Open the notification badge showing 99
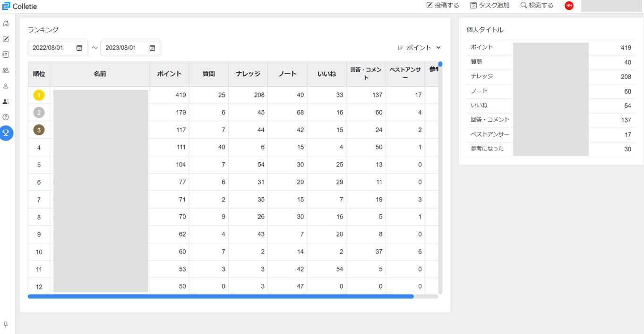This screenshot has height=334, width=644. coord(569,6)
